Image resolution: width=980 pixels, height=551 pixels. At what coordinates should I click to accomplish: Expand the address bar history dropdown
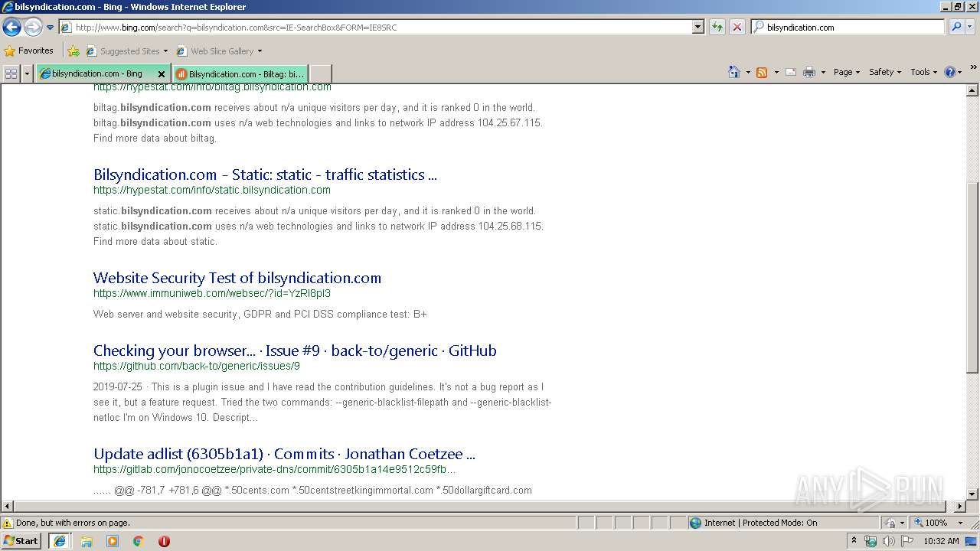pos(697,27)
